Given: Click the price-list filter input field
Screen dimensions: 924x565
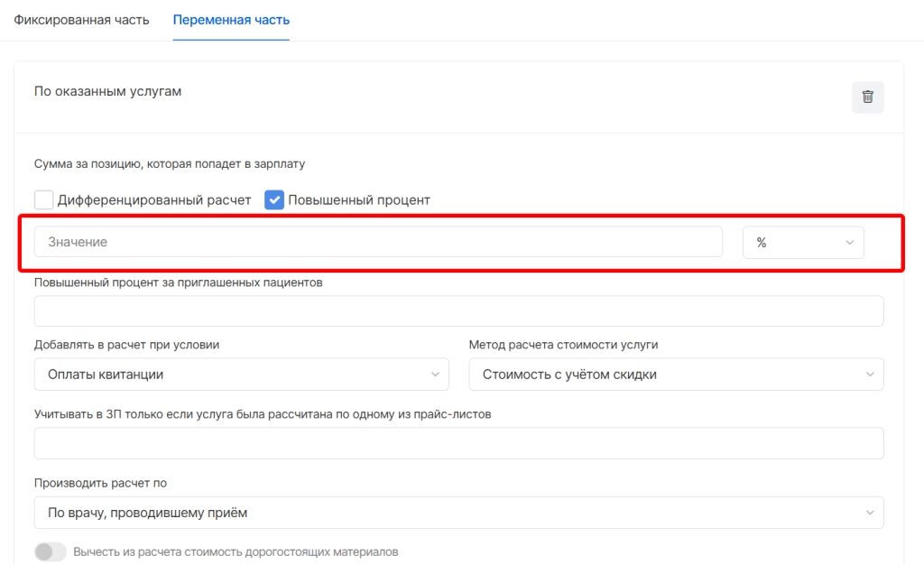Looking at the screenshot, I should (458, 443).
